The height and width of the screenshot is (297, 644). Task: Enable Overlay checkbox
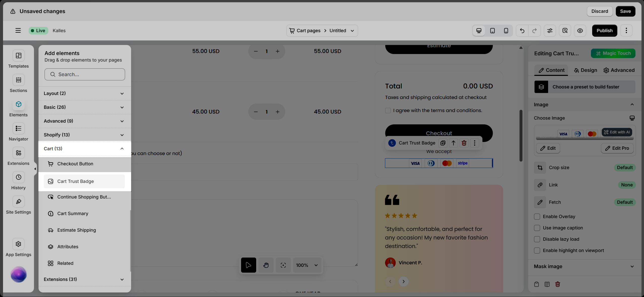(537, 217)
